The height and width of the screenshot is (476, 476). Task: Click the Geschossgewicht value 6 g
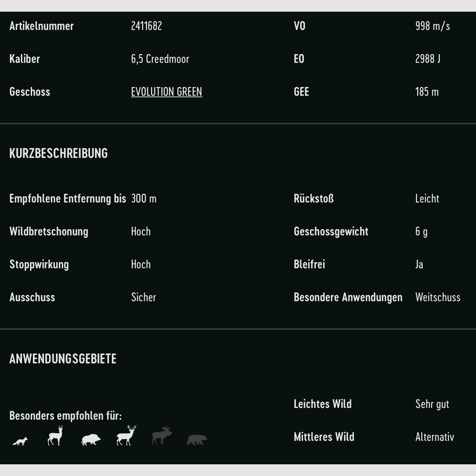click(421, 231)
